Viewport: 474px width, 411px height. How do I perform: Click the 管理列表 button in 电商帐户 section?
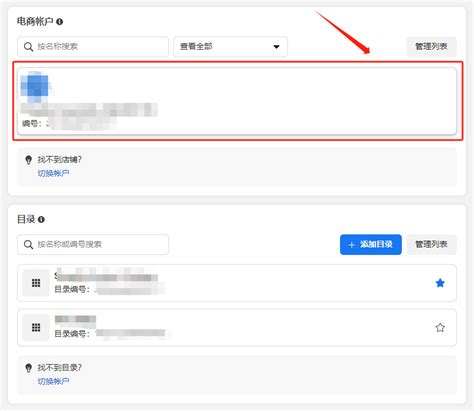click(x=431, y=46)
